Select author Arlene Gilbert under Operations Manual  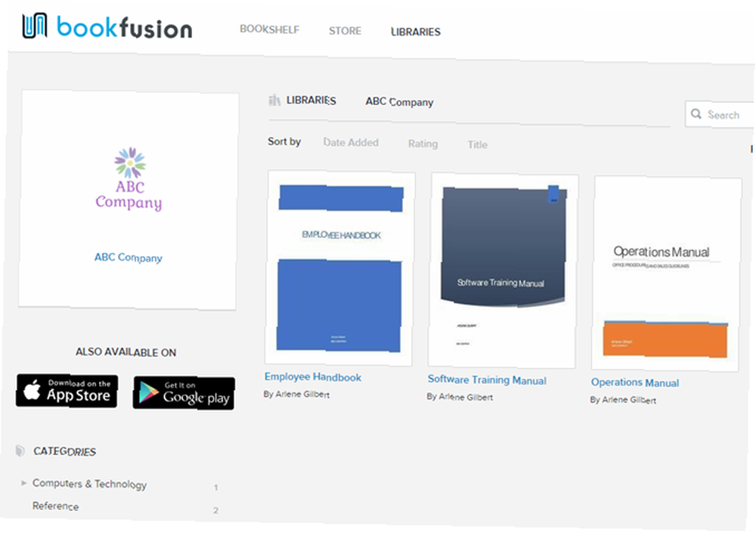point(629,400)
